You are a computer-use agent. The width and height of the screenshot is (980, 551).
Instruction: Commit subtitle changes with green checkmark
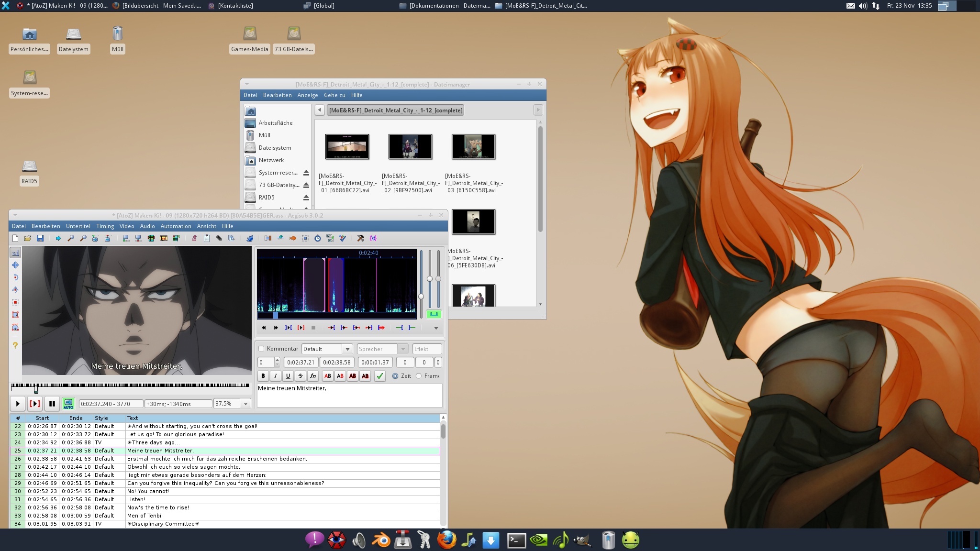pos(379,376)
